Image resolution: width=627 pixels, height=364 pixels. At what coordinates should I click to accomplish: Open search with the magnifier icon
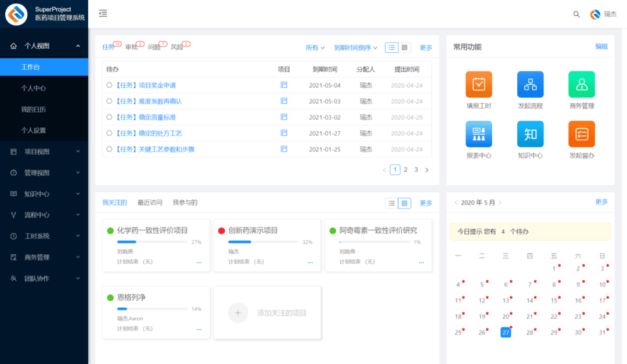coord(576,15)
